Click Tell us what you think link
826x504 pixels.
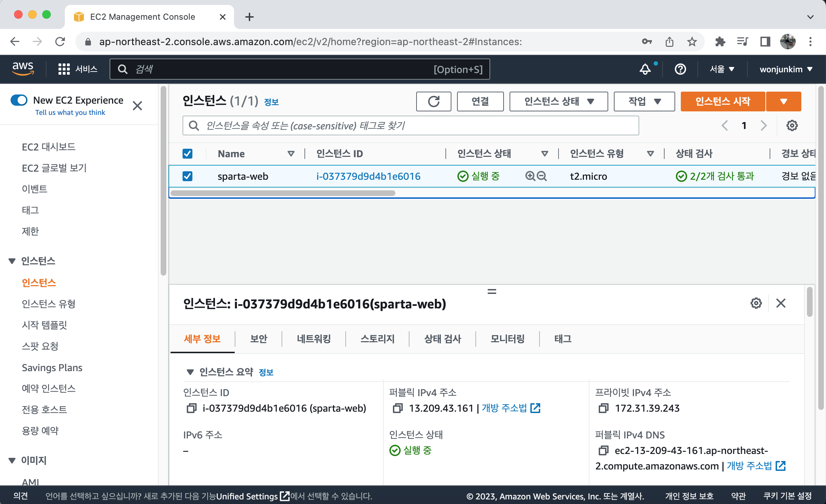pos(70,112)
